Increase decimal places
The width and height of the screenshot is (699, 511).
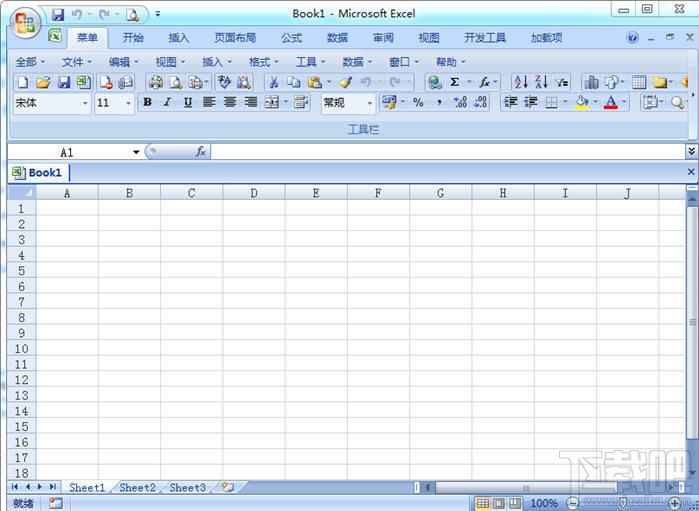coord(460,103)
